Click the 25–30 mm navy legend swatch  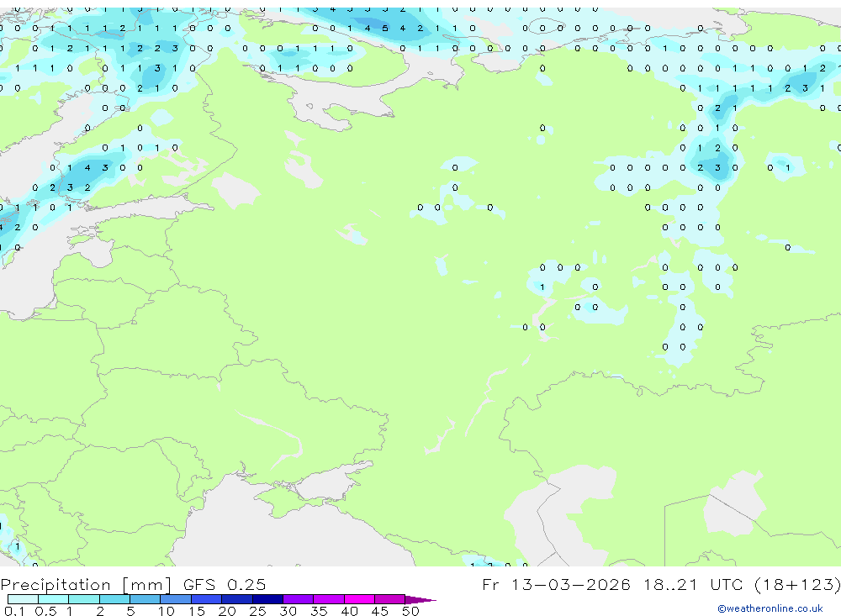click(x=267, y=599)
